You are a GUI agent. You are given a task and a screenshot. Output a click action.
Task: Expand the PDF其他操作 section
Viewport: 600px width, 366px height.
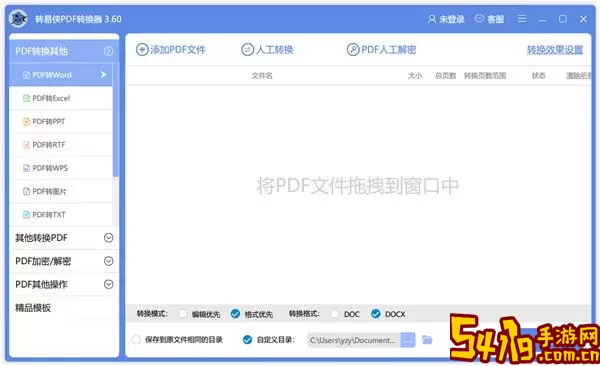pyautogui.click(x=109, y=284)
